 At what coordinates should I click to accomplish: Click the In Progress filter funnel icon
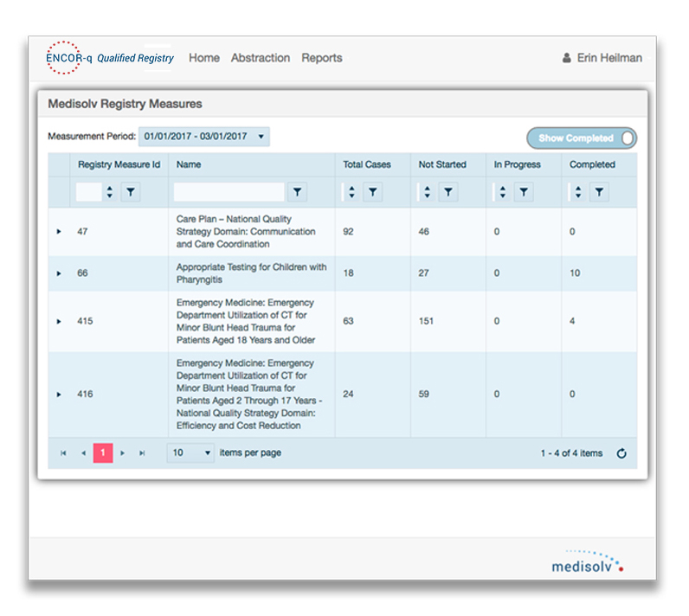coord(523,192)
